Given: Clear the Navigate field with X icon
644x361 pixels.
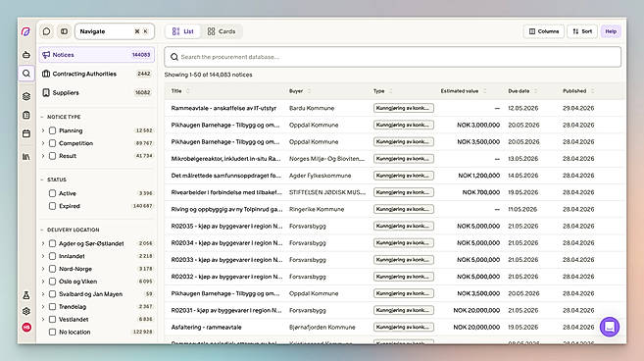Looking at the screenshot, I should 137,31.
